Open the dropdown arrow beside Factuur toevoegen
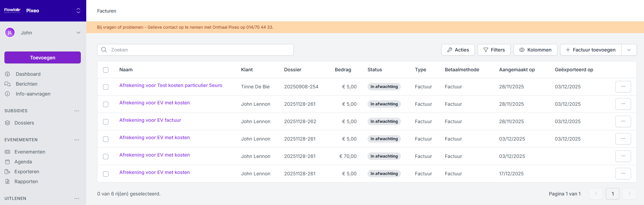Viewport: 644px width, 205px height. 629,50
